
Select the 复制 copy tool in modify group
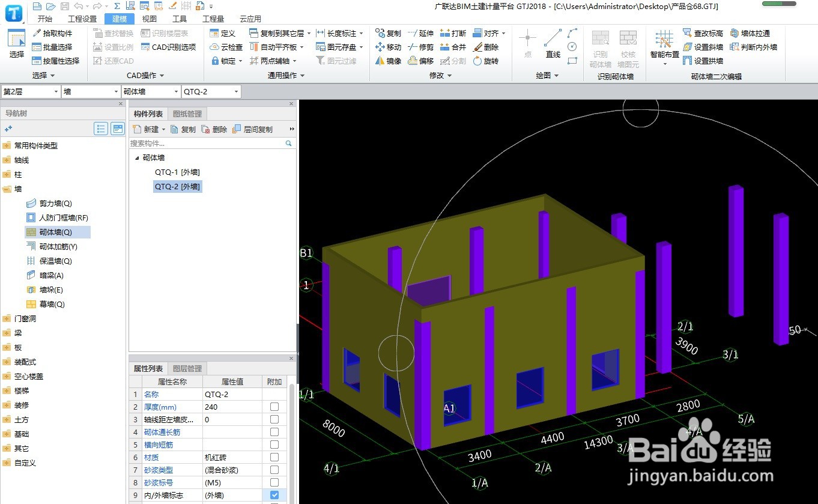(388, 33)
